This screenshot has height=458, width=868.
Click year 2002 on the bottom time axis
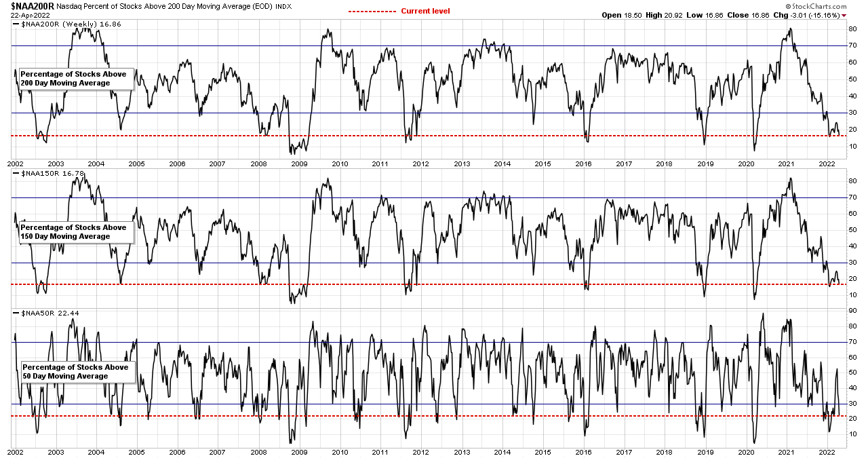pos(16,452)
